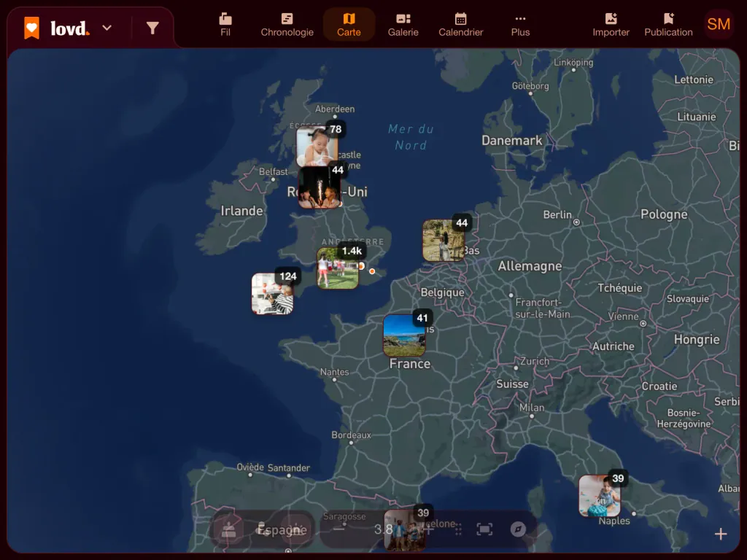The height and width of the screenshot is (560, 747).
Task: Click the "Hongrie" country label
Action: 697,340
